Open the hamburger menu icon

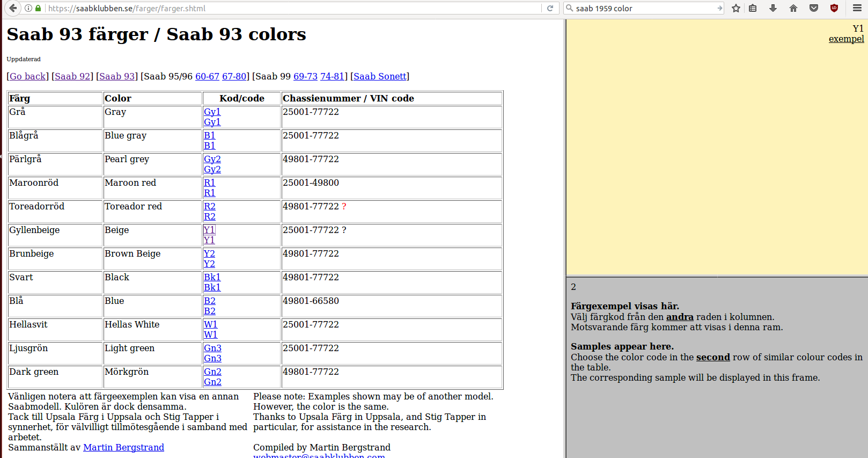pos(857,8)
